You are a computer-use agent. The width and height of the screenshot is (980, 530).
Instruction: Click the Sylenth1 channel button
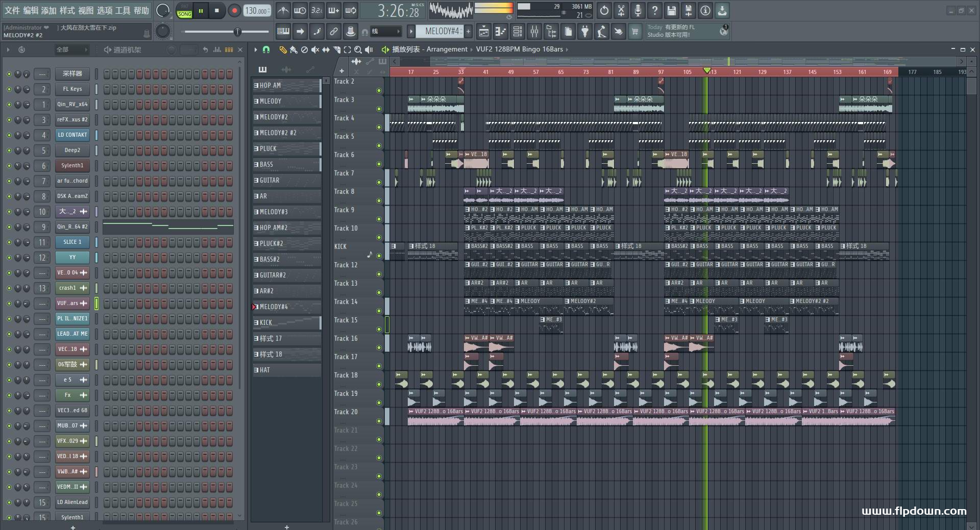[72, 165]
